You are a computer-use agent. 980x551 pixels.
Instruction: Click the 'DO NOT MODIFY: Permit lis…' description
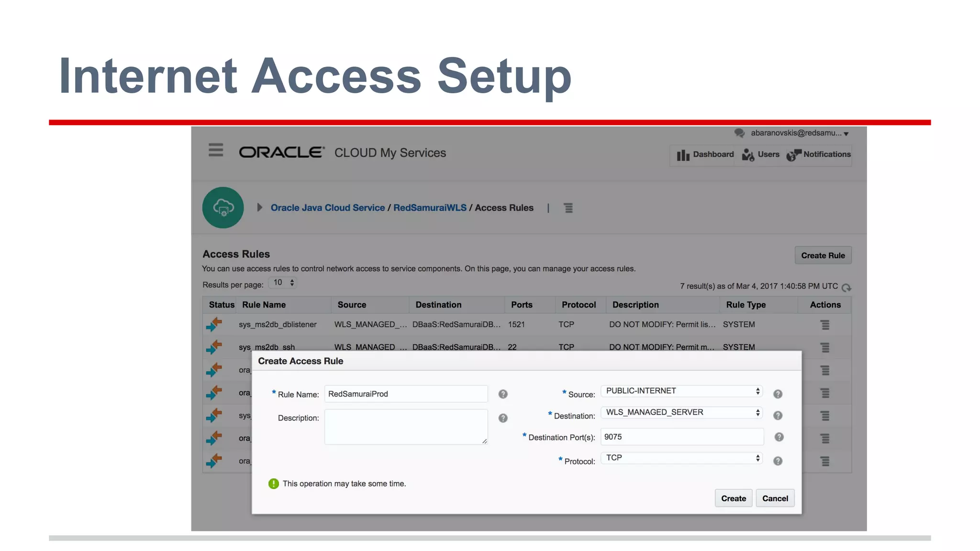(662, 324)
